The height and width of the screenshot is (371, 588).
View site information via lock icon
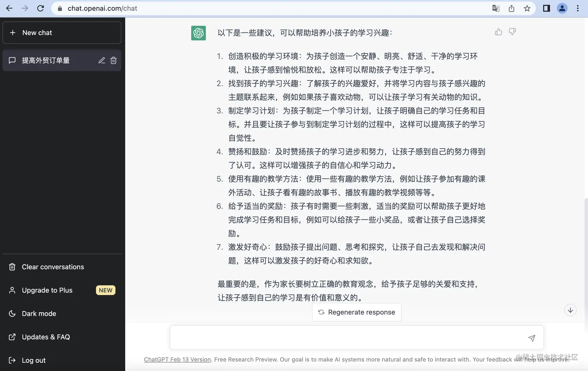click(x=60, y=8)
